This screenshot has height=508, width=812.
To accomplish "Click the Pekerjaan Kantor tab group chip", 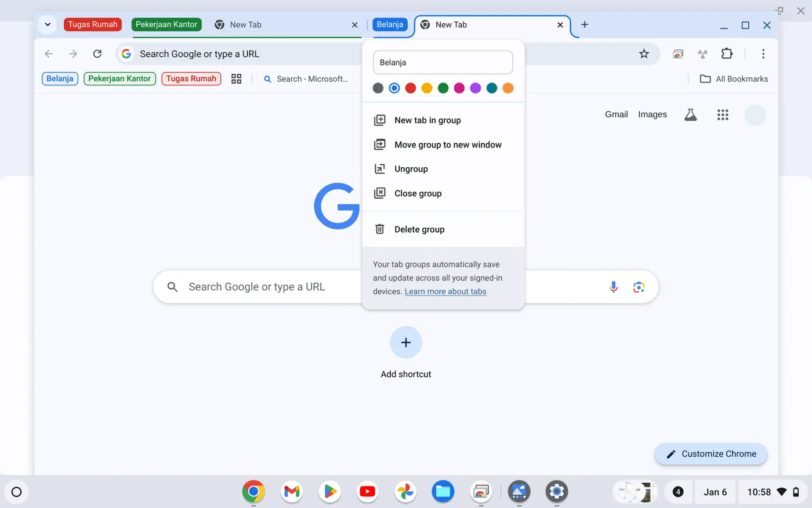I will point(166,24).
